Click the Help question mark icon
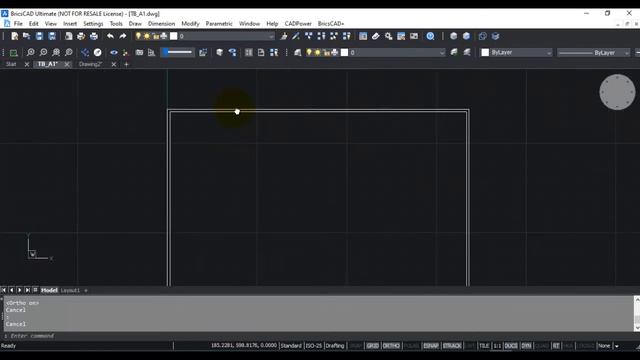The height and width of the screenshot is (360, 640). tap(430, 36)
